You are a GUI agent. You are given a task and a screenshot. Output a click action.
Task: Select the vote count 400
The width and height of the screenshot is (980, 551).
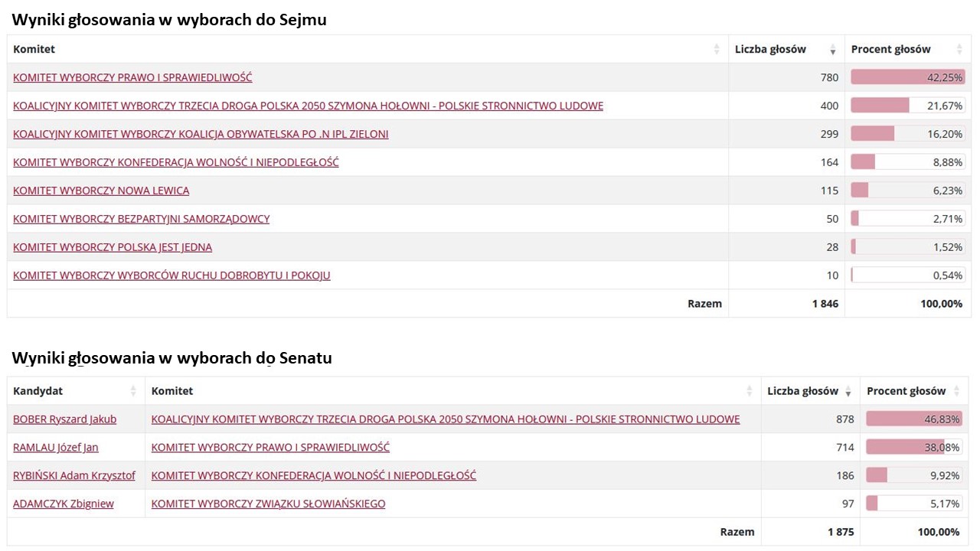pyautogui.click(x=829, y=106)
